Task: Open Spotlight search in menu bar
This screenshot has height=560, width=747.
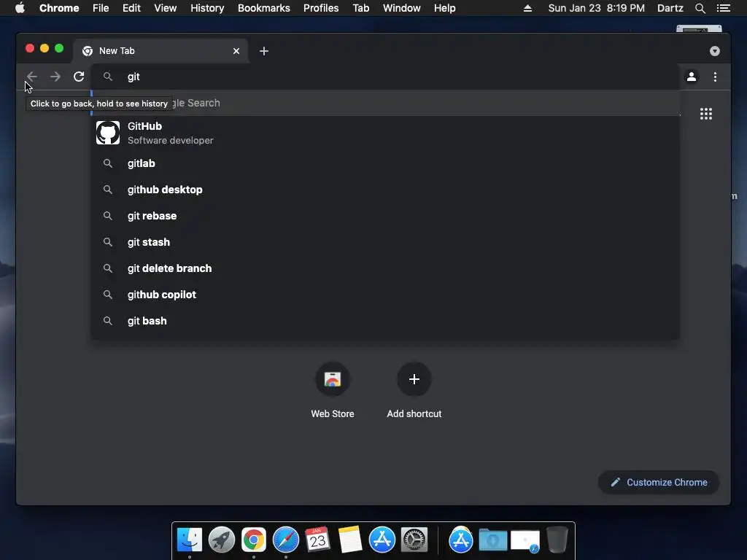Action: point(700,8)
